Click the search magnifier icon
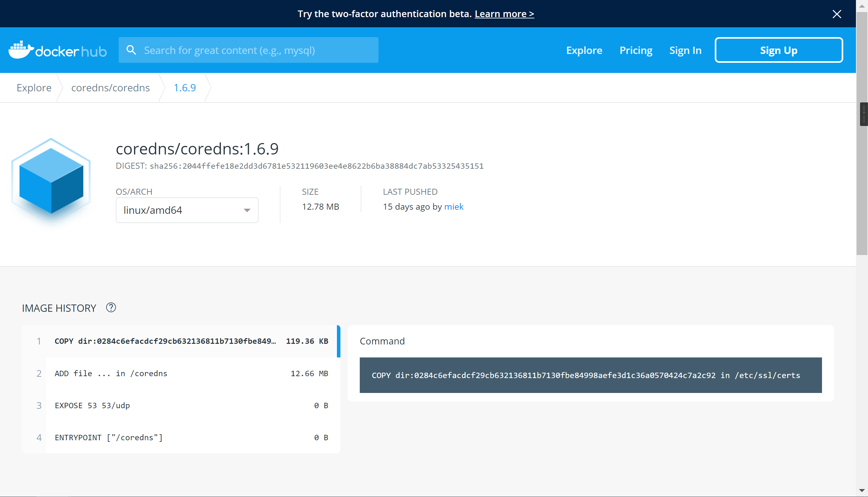Viewport: 868px width, 497px height. [x=131, y=50]
